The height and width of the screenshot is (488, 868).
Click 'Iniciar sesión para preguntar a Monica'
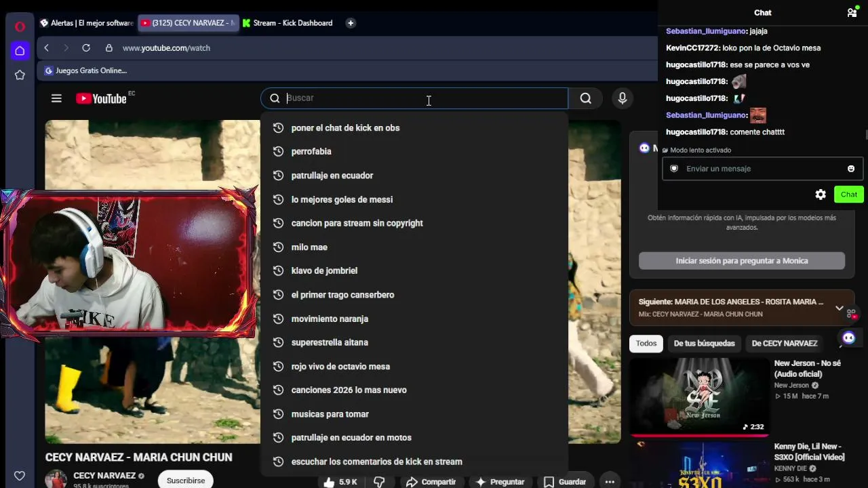(x=742, y=261)
